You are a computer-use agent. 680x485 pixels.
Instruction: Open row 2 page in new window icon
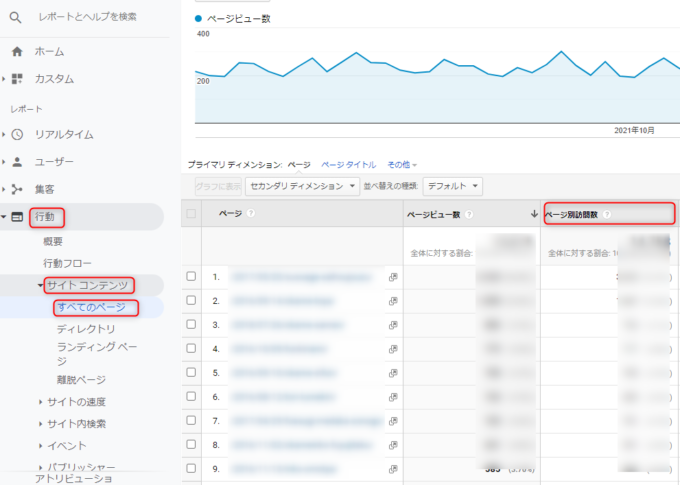(393, 301)
